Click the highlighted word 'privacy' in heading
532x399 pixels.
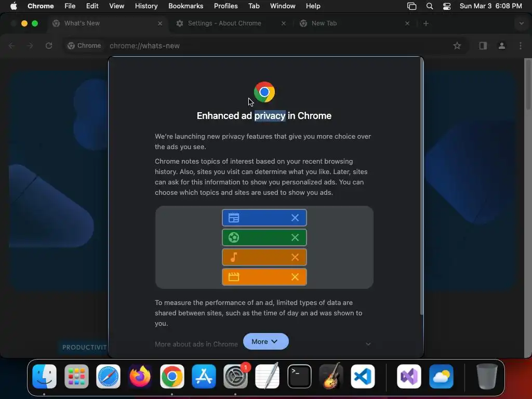tap(270, 116)
